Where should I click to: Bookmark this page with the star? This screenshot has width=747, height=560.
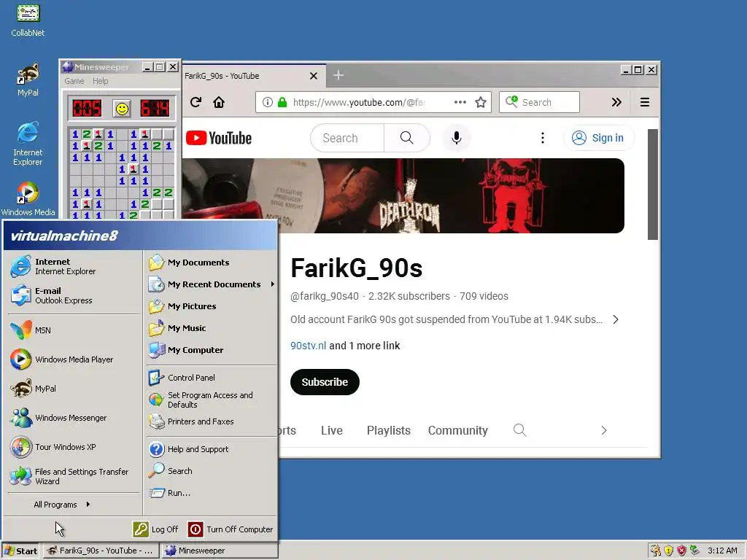481,102
